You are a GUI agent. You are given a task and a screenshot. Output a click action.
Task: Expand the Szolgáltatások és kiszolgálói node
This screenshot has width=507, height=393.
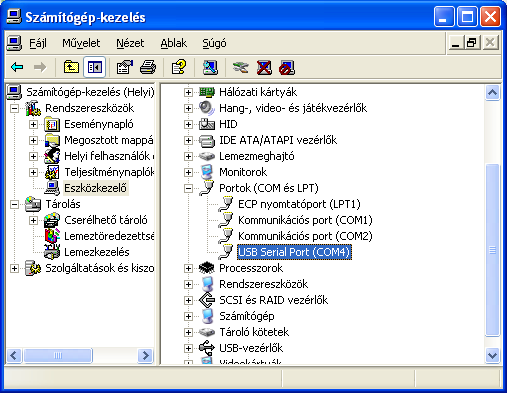(14, 268)
